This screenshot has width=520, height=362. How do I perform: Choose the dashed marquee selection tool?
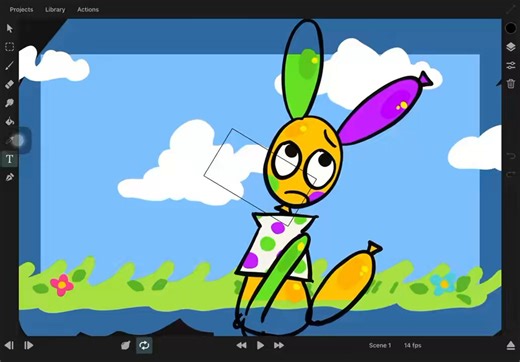(9, 47)
